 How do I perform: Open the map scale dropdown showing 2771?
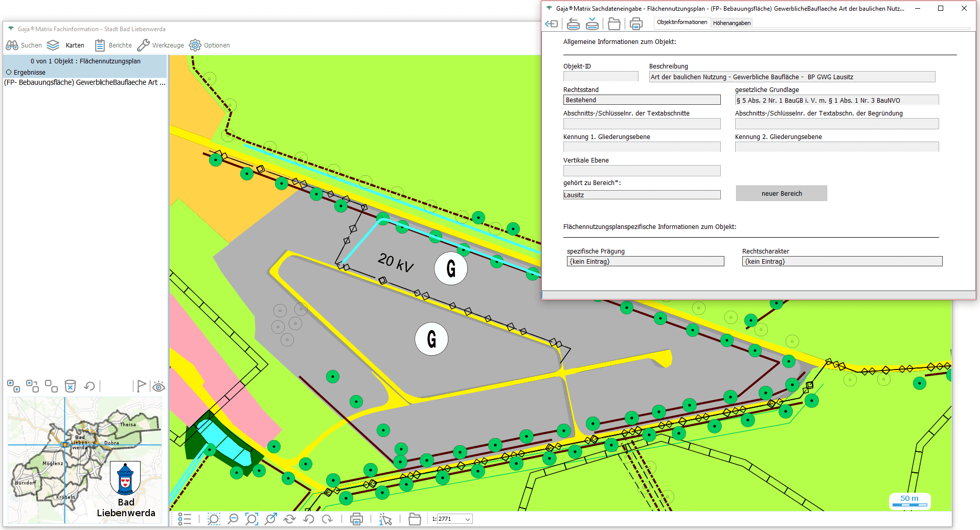467,519
